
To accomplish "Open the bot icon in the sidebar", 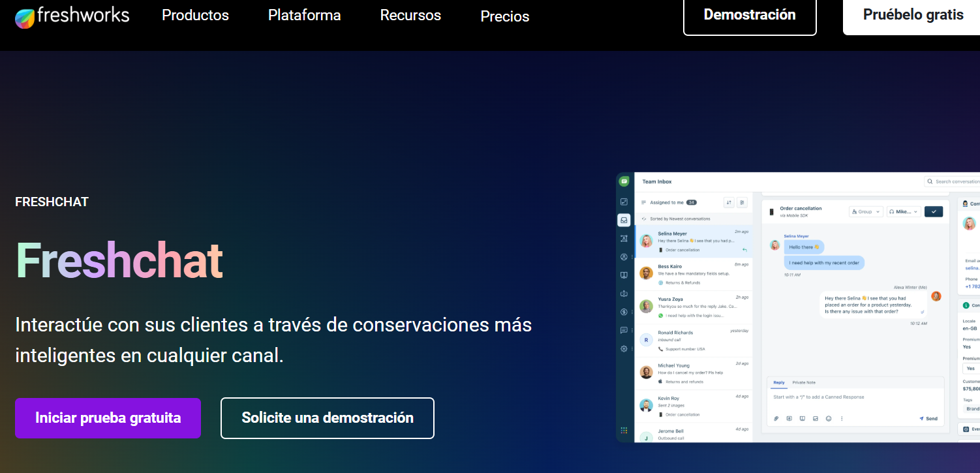I will coord(624,294).
